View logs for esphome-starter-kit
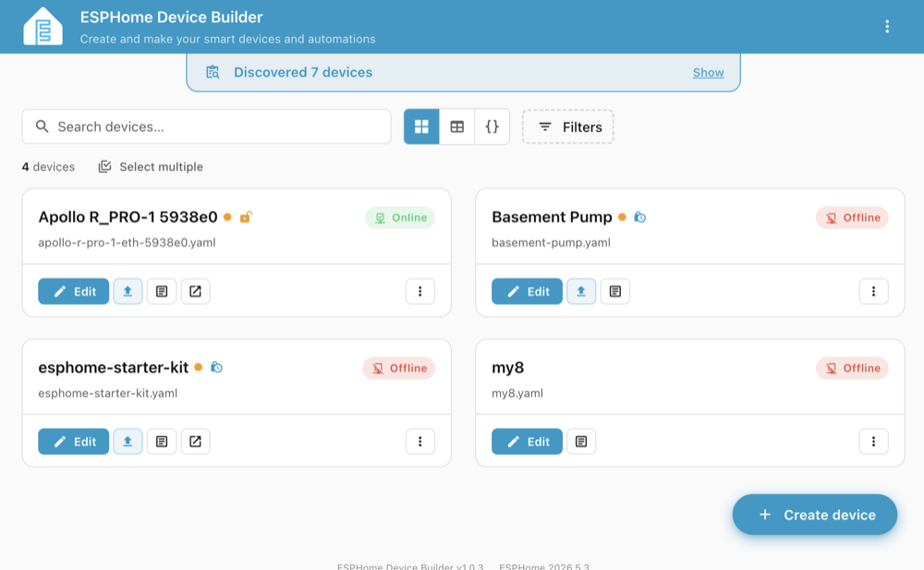 tap(162, 442)
